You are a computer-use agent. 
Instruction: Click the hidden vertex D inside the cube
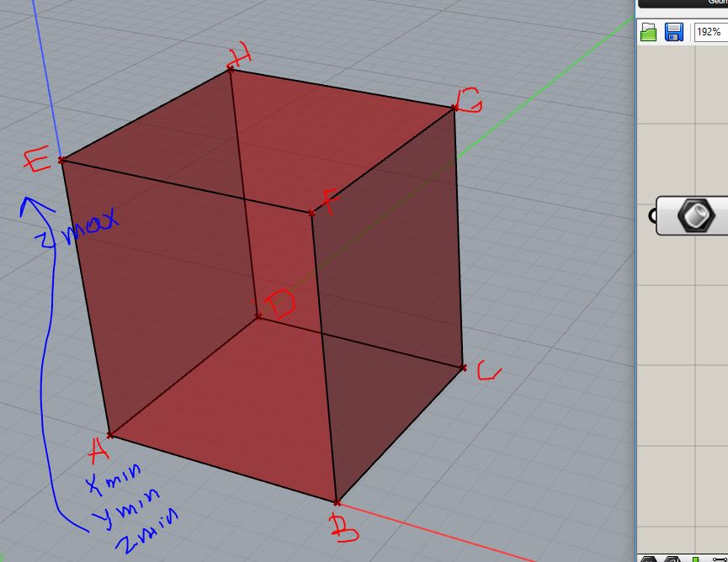(x=258, y=315)
